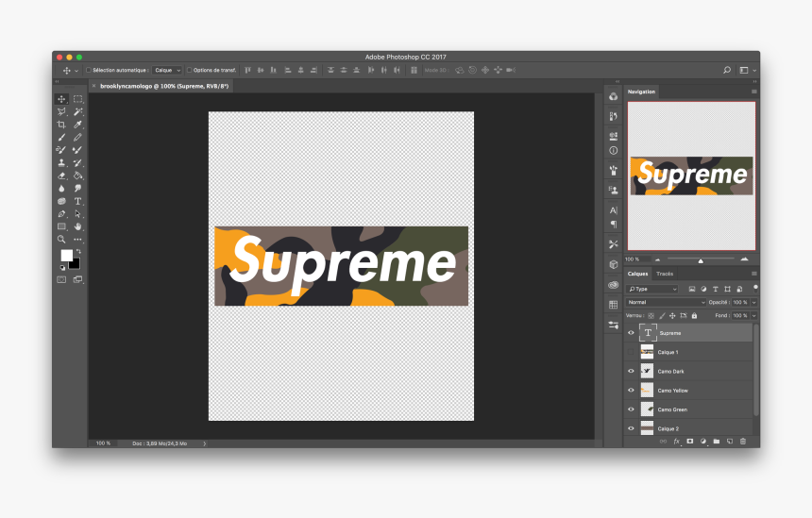
Task: Select the Path Selection arrow tool
Action: [77, 214]
